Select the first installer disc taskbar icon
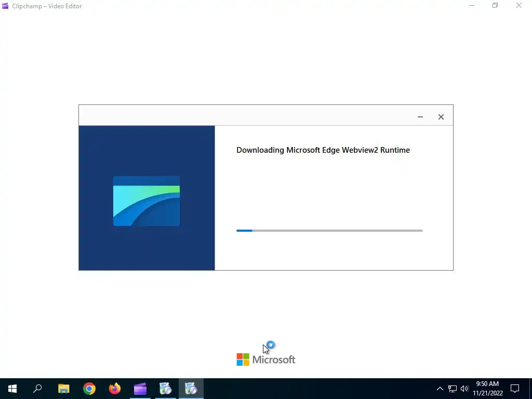The width and height of the screenshot is (532, 399). [166, 389]
